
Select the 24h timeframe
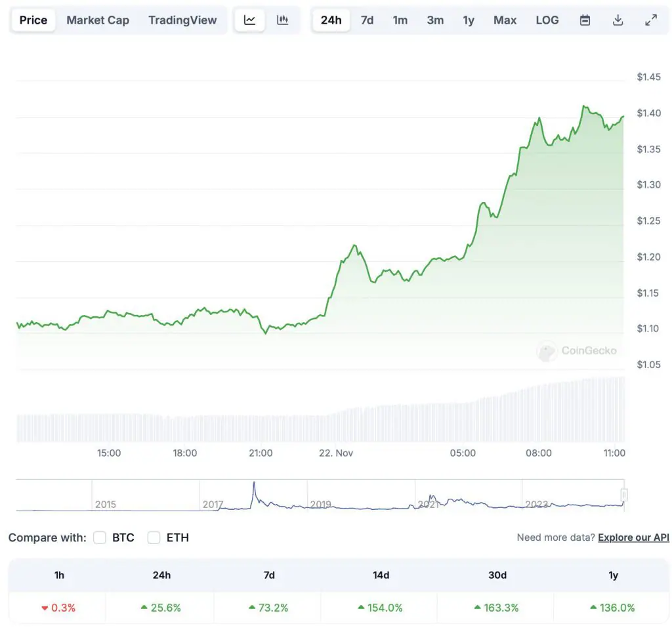(331, 20)
